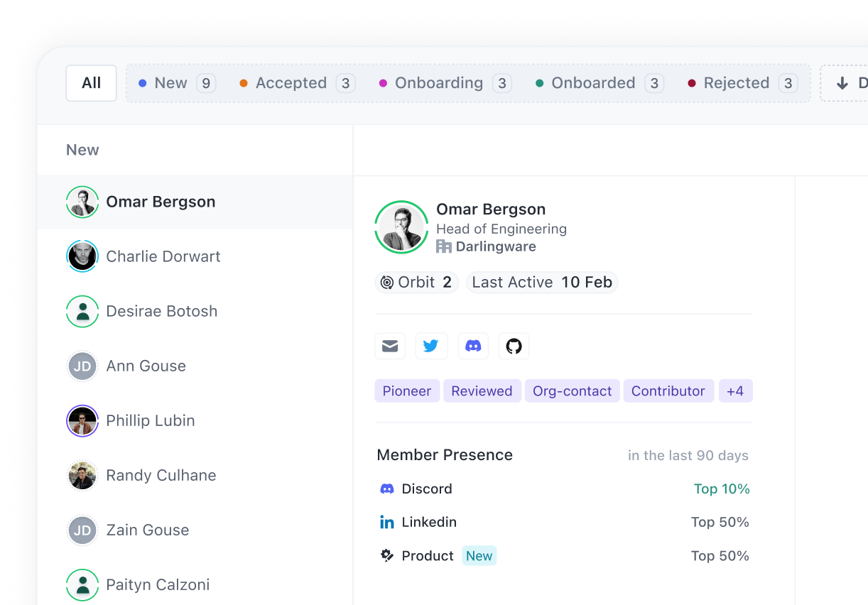The image size is (868, 605).
Task: Open the GitHub profile icon
Action: tap(514, 346)
